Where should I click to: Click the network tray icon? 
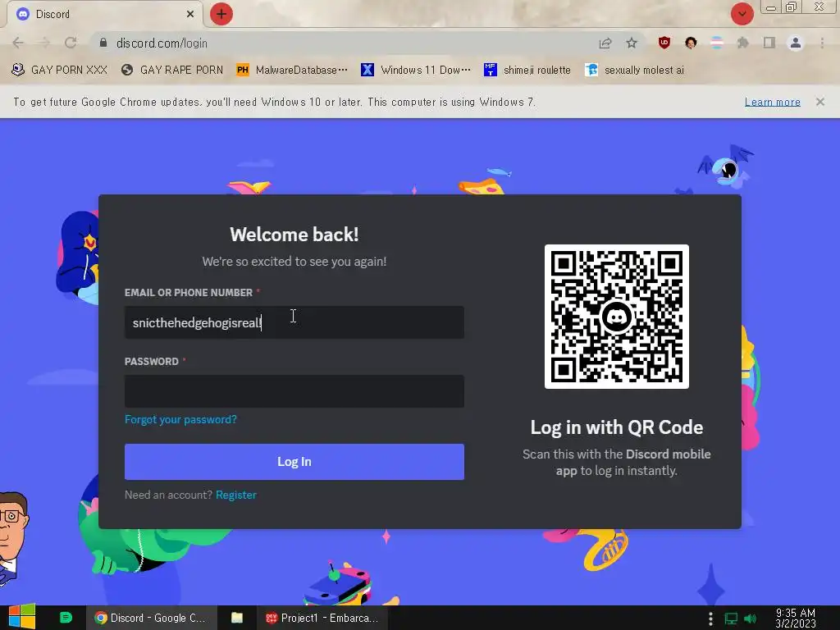tap(731, 619)
